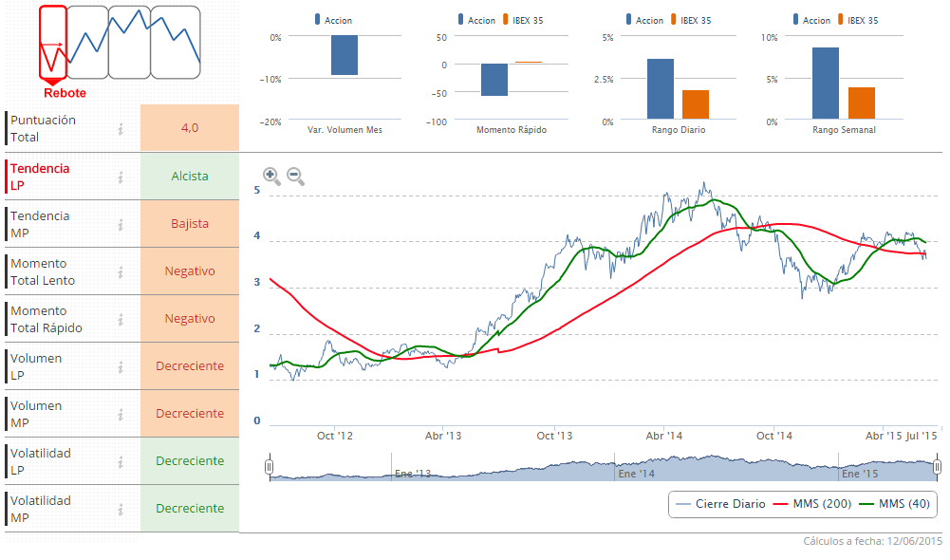Click the zoom out magnifier icon
The width and height of the screenshot is (950, 560).
tap(295, 176)
